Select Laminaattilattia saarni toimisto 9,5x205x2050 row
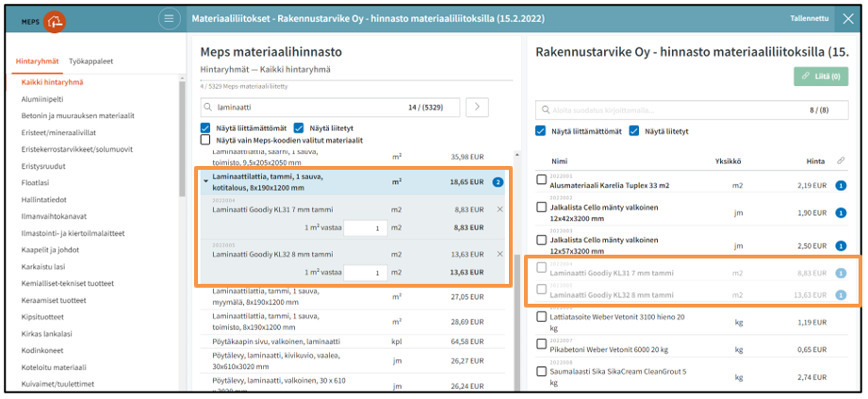The height and width of the screenshot is (399, 868). click(352, 158)
